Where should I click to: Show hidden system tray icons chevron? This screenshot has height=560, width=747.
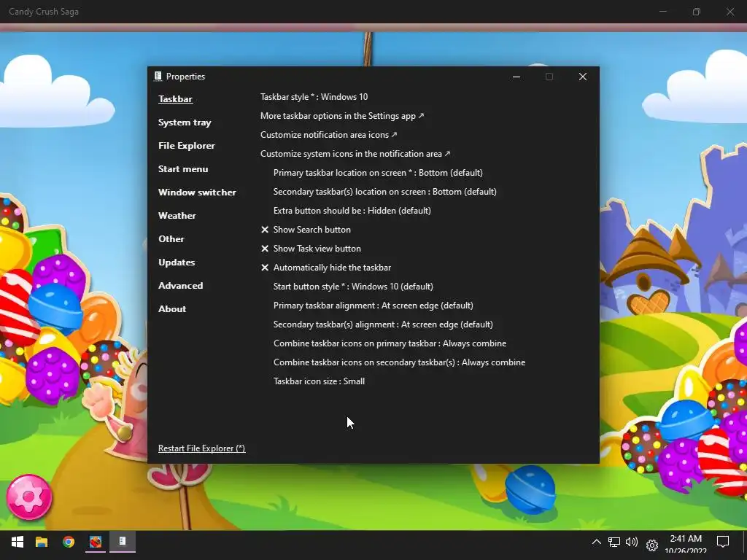coord(596,542)
